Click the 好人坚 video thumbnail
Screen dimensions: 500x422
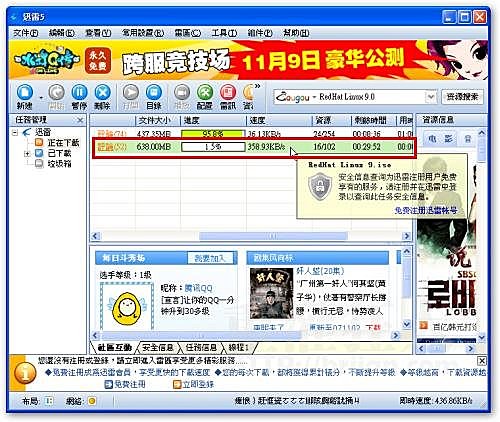tap(272, 293)
